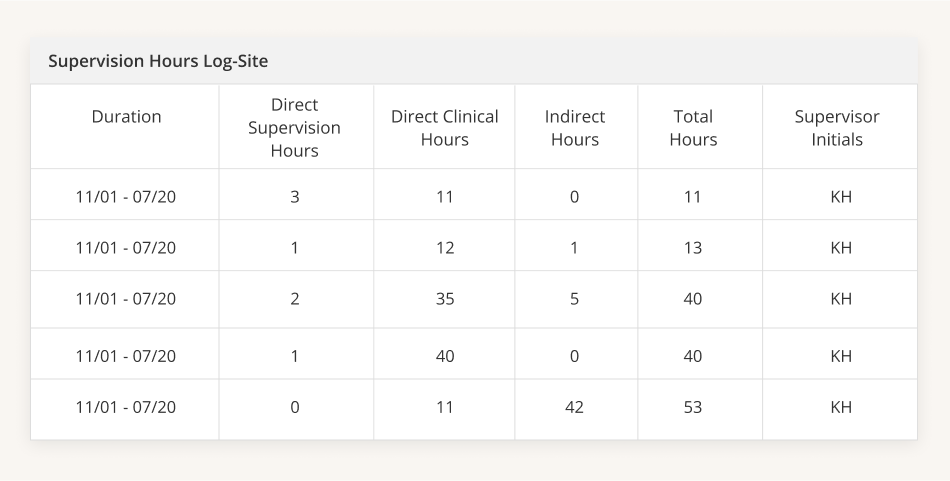Screen dimensions: 950x481
Task: Select direct supervision value 3
Action: click(x=294, y=197)
